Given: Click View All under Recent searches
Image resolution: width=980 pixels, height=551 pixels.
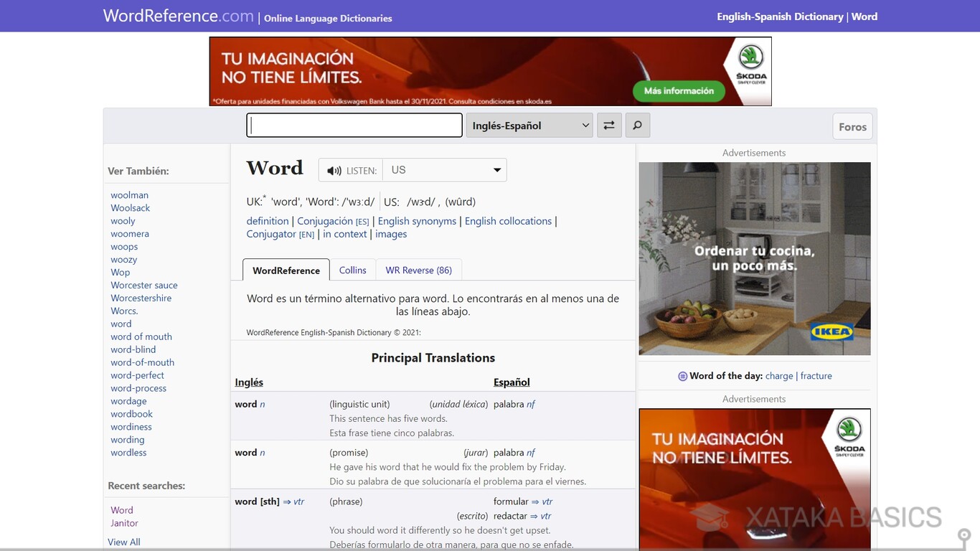Looking at the screenshot, I should [x=123, y=542].
